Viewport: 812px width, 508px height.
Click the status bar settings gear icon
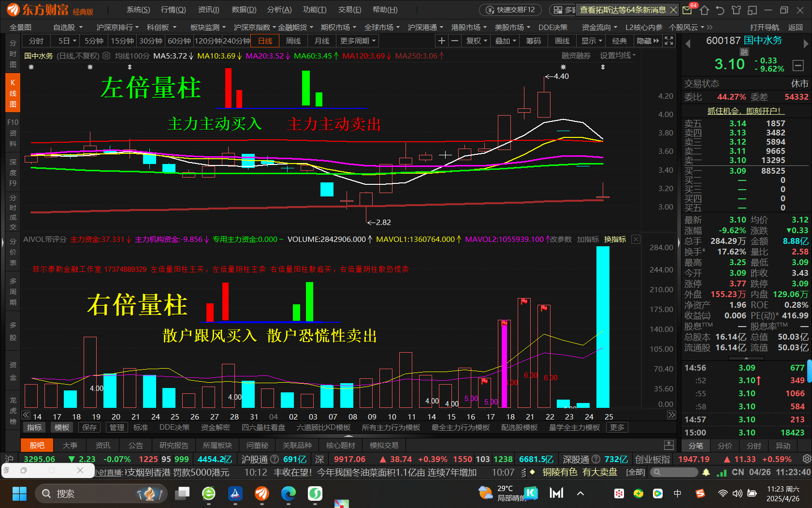[806, 459]
